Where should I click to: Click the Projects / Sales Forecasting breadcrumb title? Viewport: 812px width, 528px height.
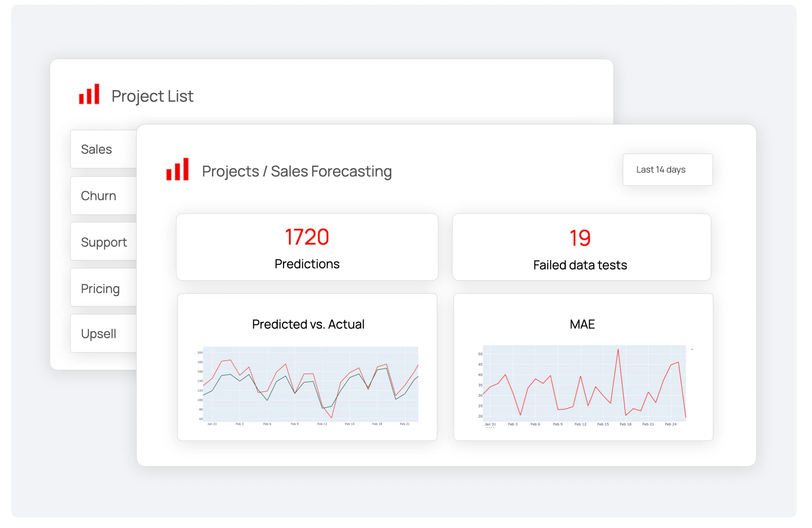point(297,171)
